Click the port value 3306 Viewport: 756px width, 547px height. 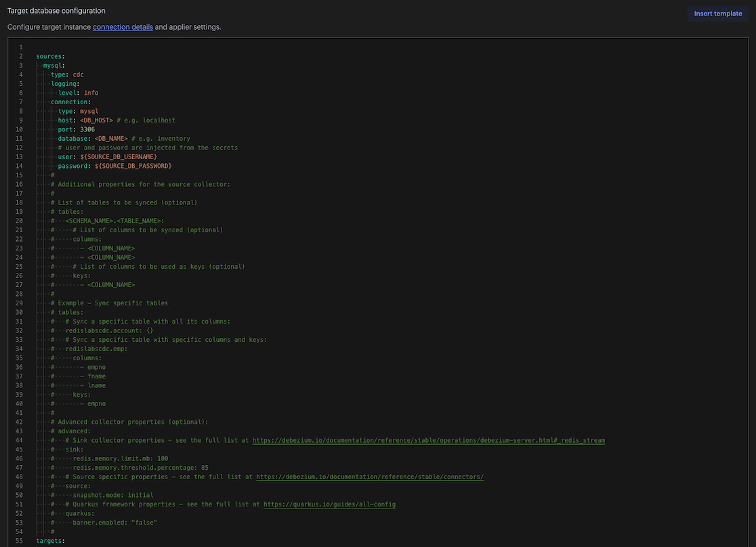87,129
